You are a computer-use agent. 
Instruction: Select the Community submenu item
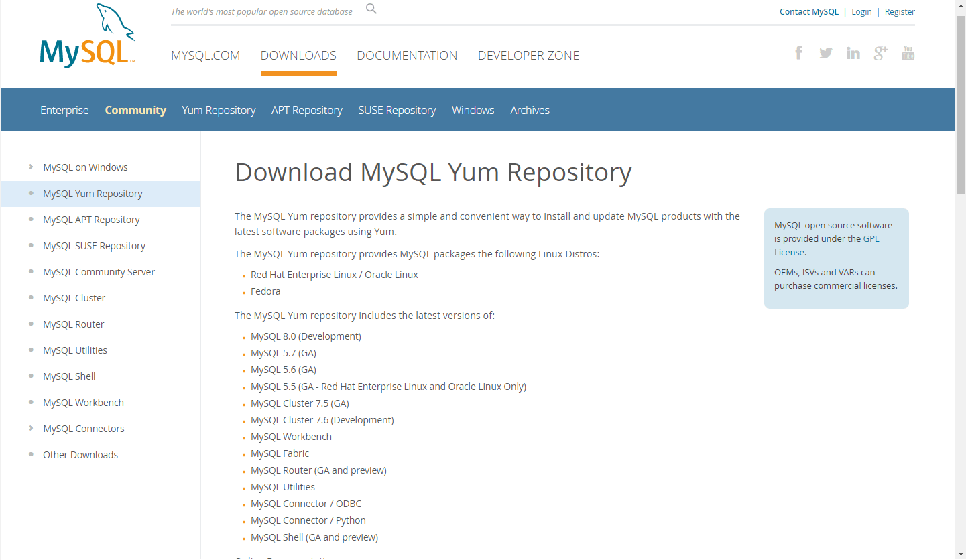(135, 110)
